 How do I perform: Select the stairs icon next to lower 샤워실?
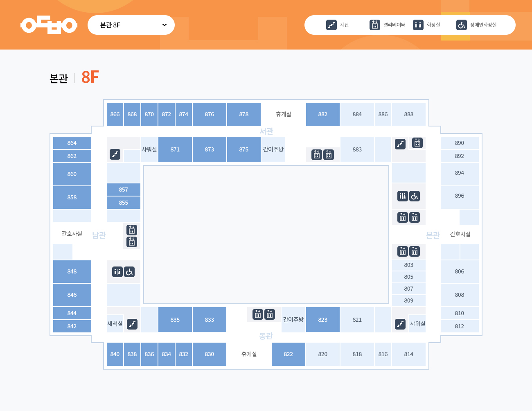click(400, 324)
